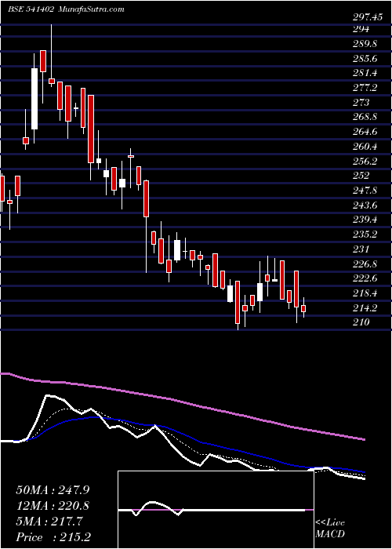Click the 273 price axis label
The height and width of the screenshot is (549, 392).
click(361, 103)
